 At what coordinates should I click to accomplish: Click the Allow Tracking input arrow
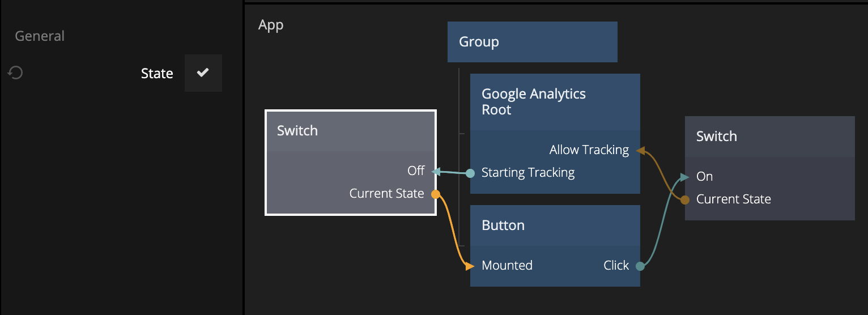tap(640, 151)
